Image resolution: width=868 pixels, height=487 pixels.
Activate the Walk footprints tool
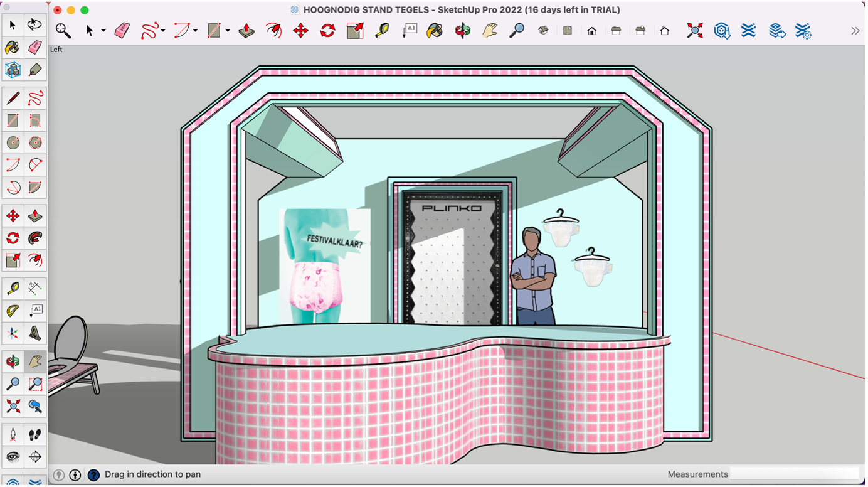click(x=35, y=434)
